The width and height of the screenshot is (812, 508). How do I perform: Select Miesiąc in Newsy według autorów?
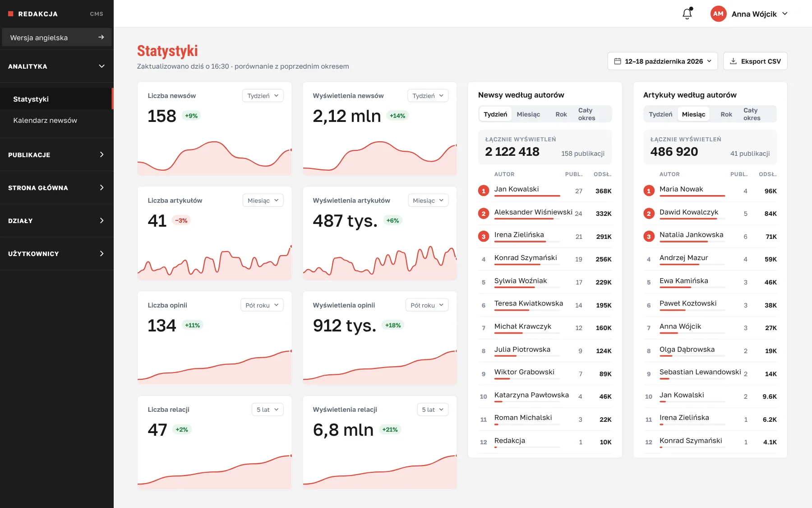(x=528, y=114)
